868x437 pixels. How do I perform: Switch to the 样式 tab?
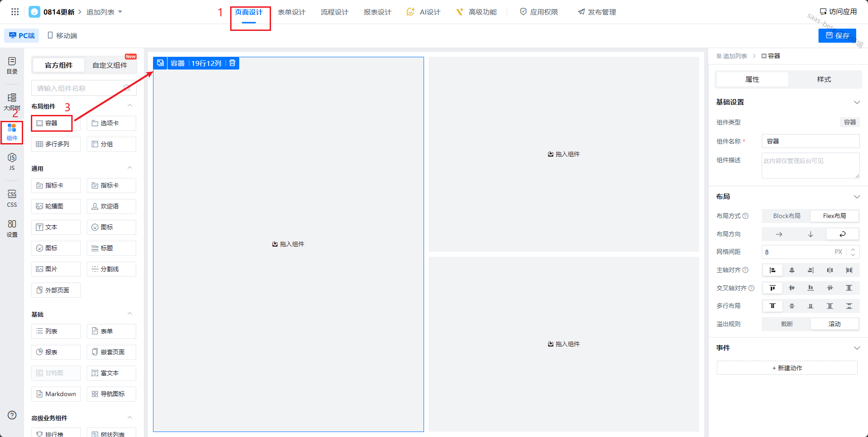pos(824,79)
